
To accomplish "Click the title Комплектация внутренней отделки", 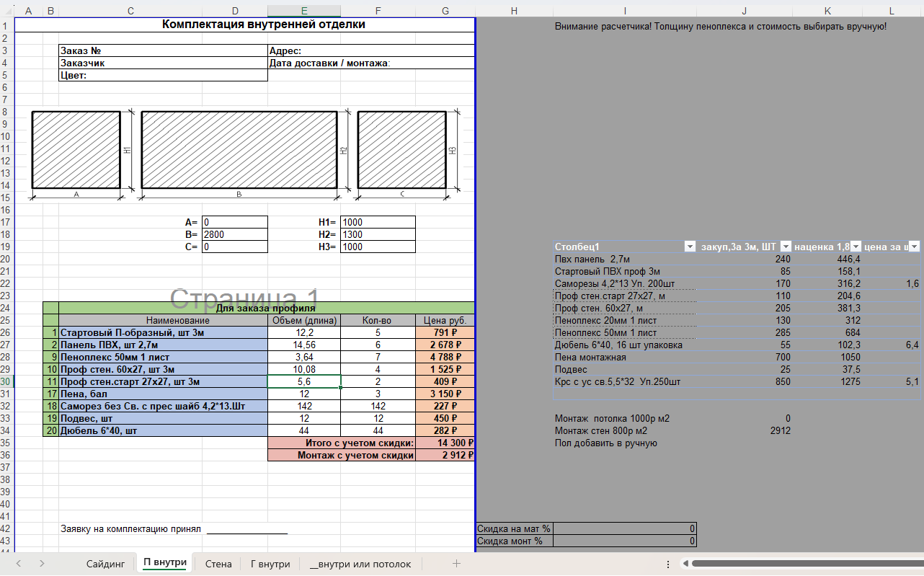I will click(x=264, y=25).
